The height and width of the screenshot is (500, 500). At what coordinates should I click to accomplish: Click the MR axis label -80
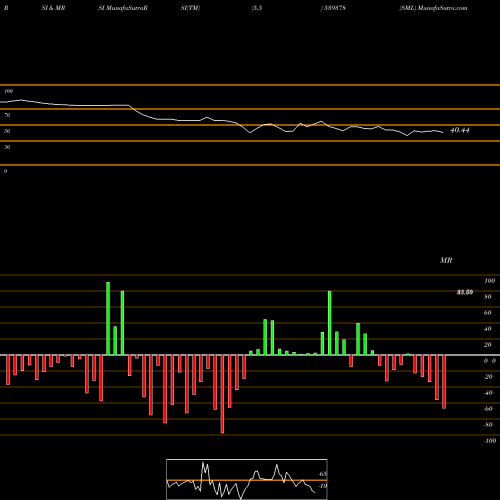[x=488, y=425]
